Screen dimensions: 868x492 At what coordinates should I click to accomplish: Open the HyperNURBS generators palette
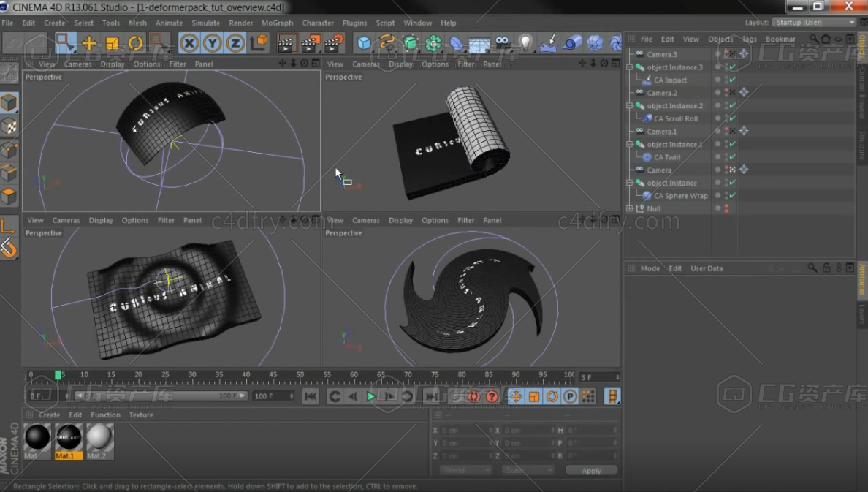(x=410, y=42)
